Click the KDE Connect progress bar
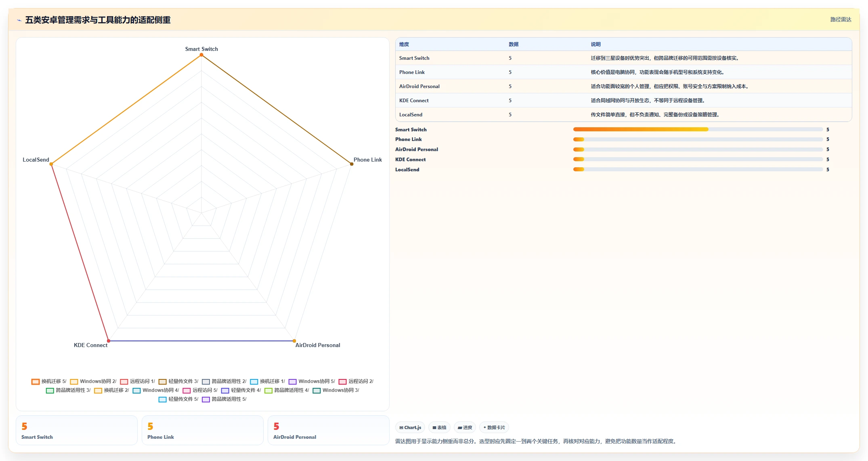This screenshot has height=461, width=868. coord(698,159)
